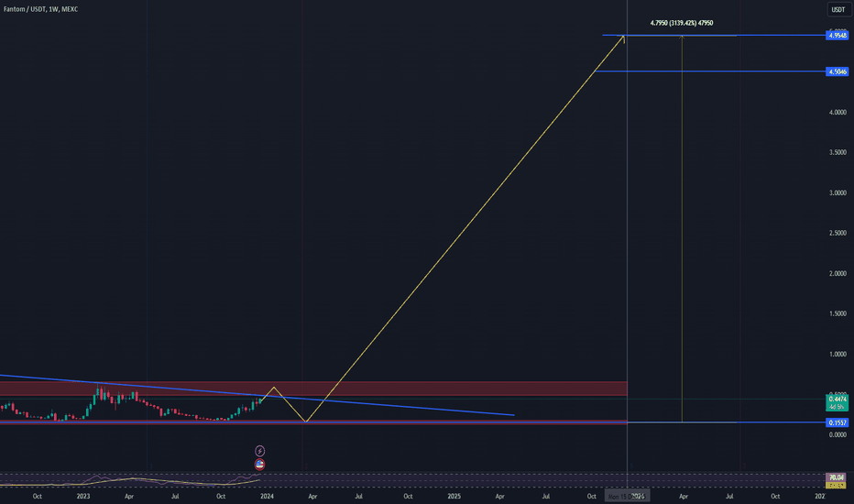Click the 0.1557 support line label
This screenshot has width=854, height=504.
pyautogui.click(x=838, y=422)
